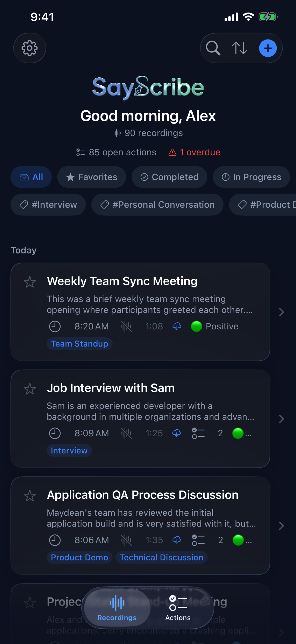
Task: Tap the 1:35 duration value
Action: (x=154, y=540)
